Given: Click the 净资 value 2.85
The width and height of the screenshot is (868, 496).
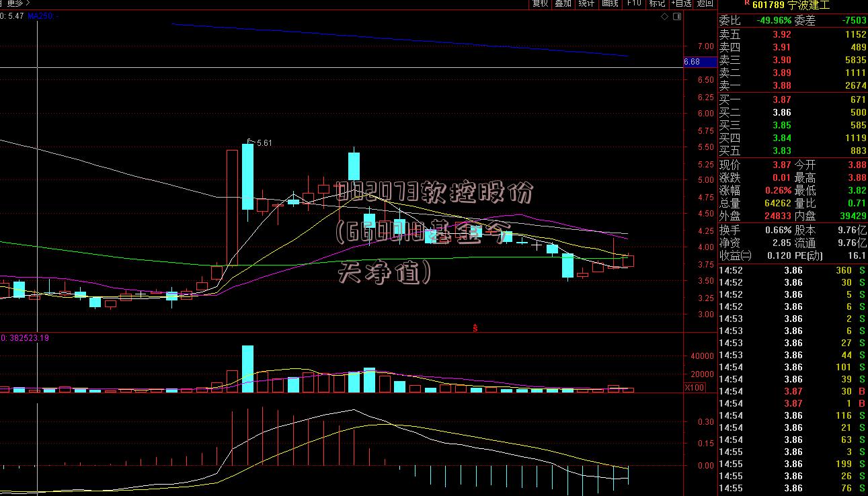Looking at the screenshot, I should pyautogui.click(x=781, y=243).
